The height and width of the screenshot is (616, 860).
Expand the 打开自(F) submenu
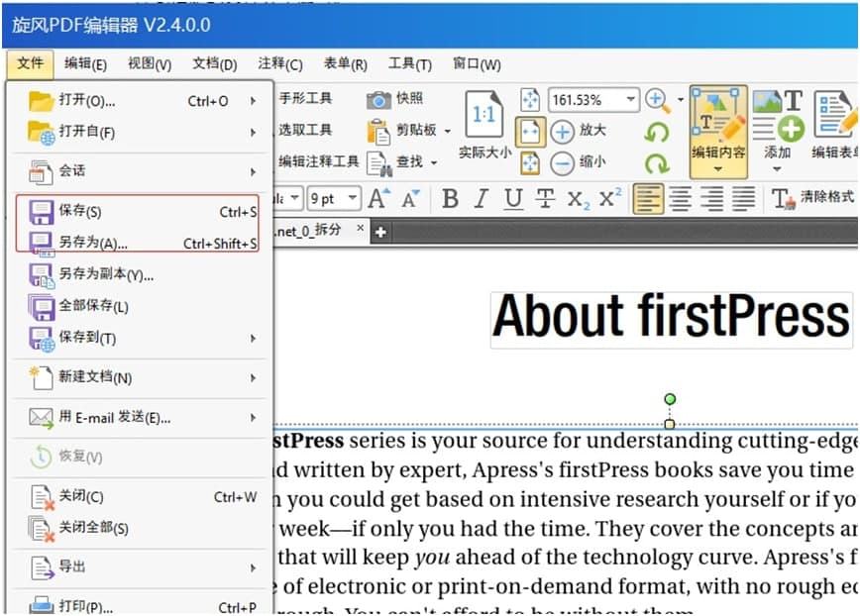(x=142, y=132)
